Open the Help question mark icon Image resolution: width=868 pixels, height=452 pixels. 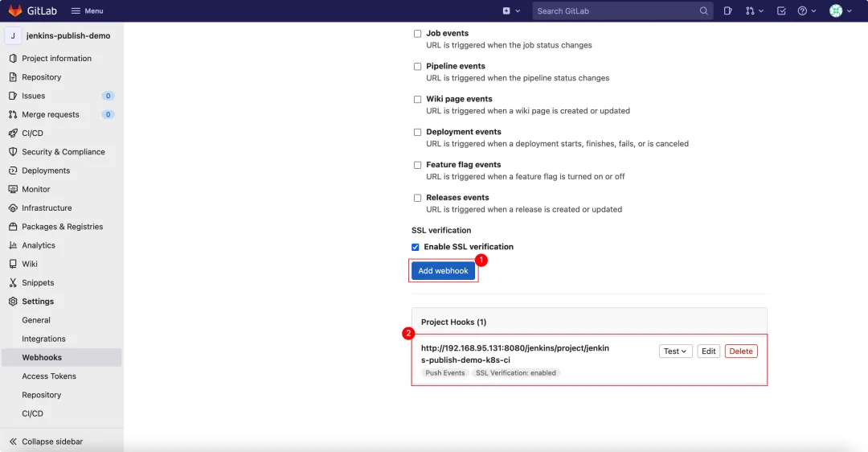(802, 10)
